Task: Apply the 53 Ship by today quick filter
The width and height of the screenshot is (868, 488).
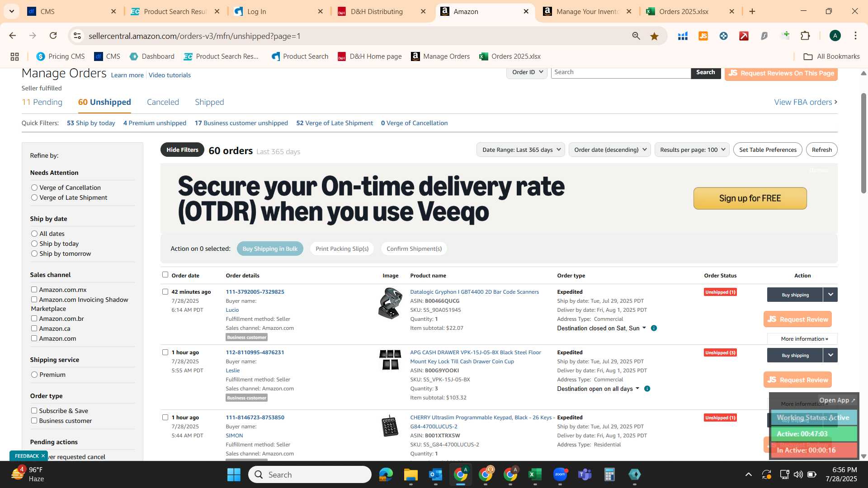Action: (91, 123)
